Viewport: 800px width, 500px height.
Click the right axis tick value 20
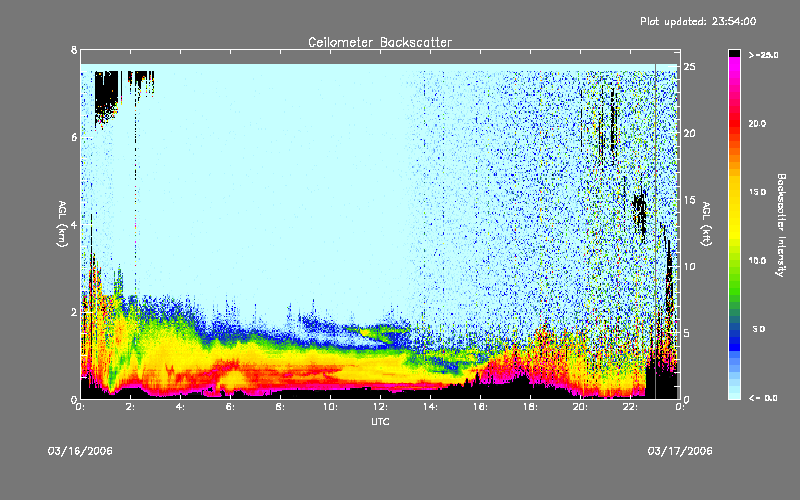[690, 133]
